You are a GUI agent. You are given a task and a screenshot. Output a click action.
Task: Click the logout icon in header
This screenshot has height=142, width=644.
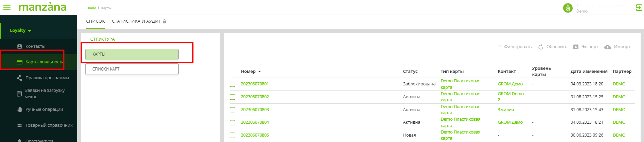click(639, 8)
